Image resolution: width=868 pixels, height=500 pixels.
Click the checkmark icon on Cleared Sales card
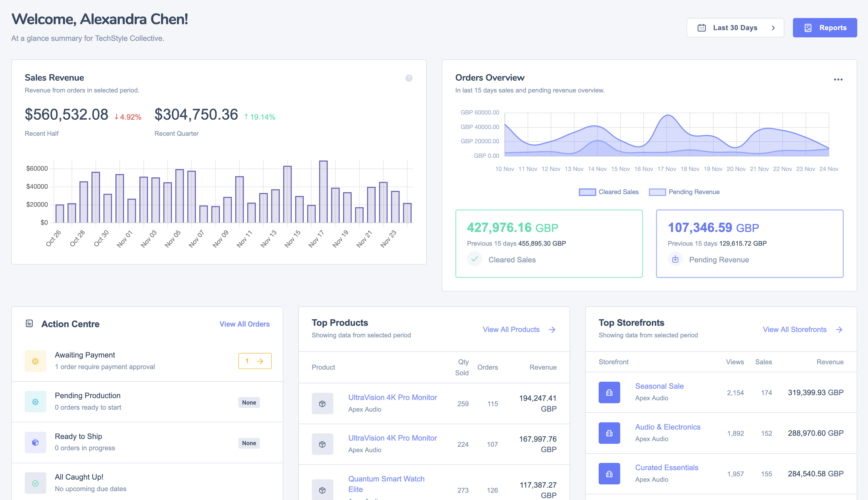click(475, 259)
